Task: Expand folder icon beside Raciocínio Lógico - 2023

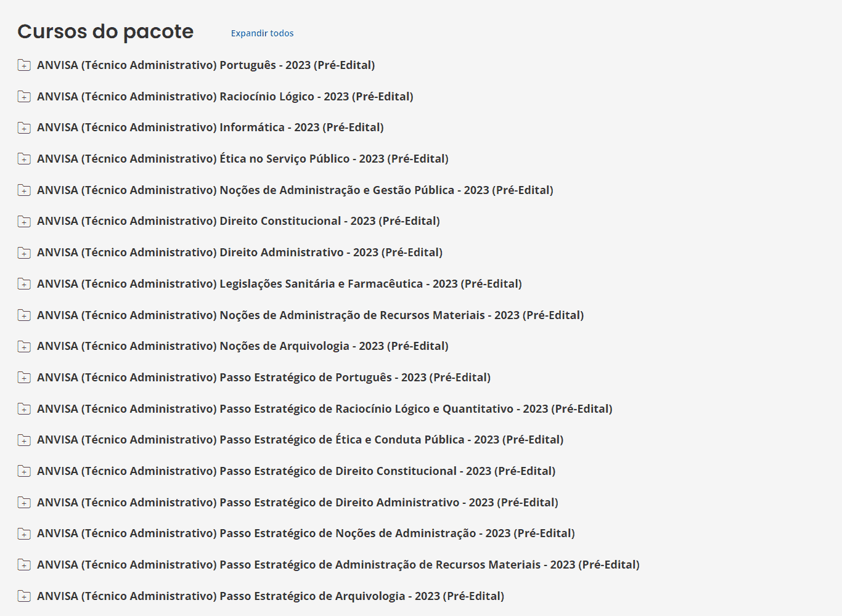Action: point(24,97)
